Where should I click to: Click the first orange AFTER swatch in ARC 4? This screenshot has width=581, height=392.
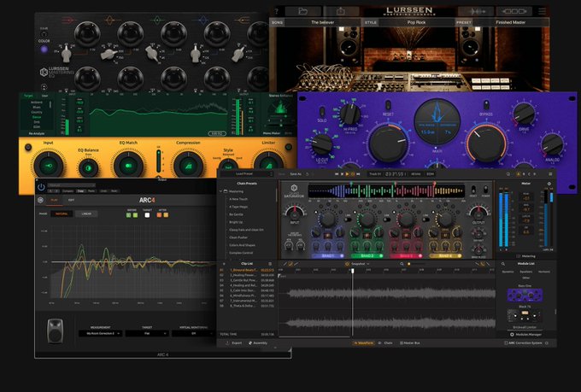coord(159,215)
